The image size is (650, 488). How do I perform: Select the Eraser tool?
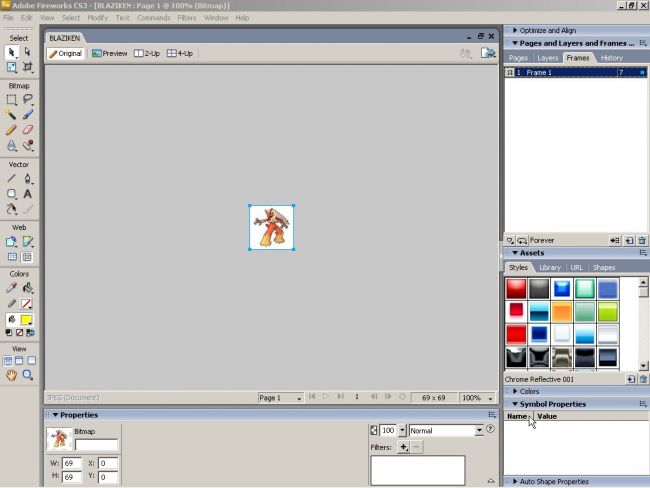28,130
